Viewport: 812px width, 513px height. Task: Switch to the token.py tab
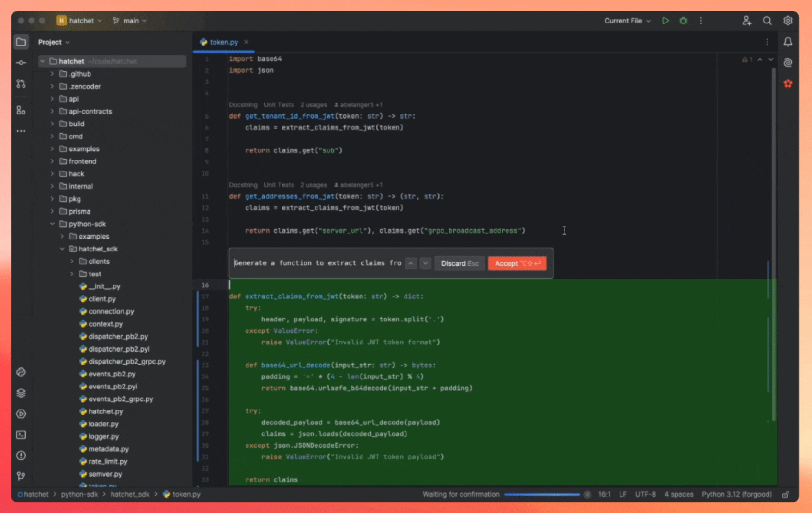[224, 42]
